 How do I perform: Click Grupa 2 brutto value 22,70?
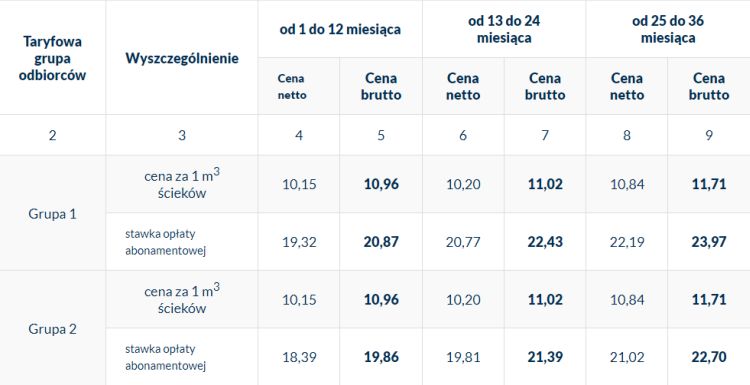[709, 357]
